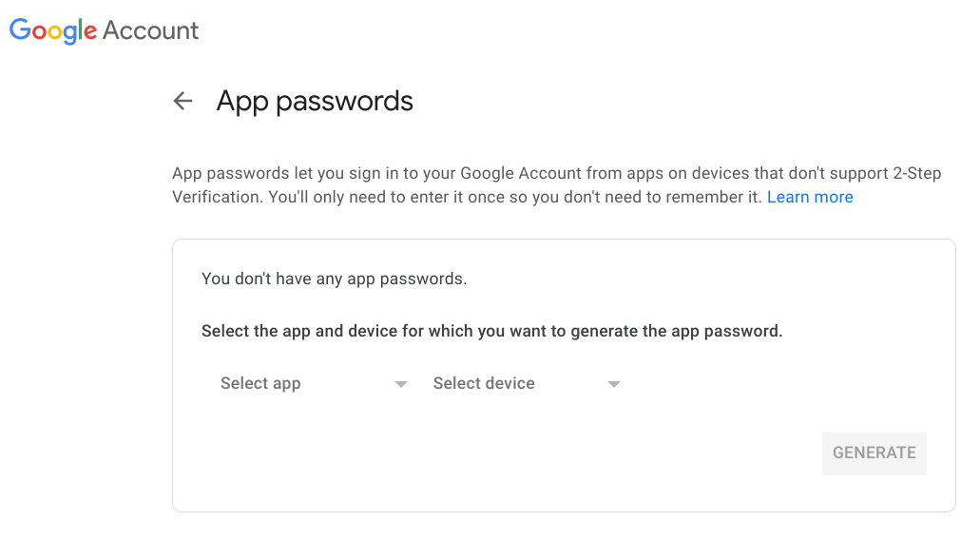
Task: Click 'Google Account' text inside the description paragraph
Action: click(521, 173)
